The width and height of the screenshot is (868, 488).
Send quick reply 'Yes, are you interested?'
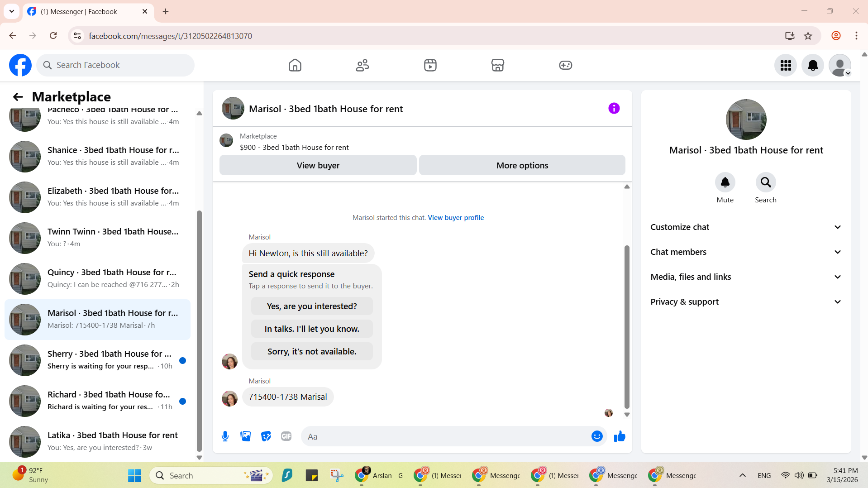tap(312, 306)
